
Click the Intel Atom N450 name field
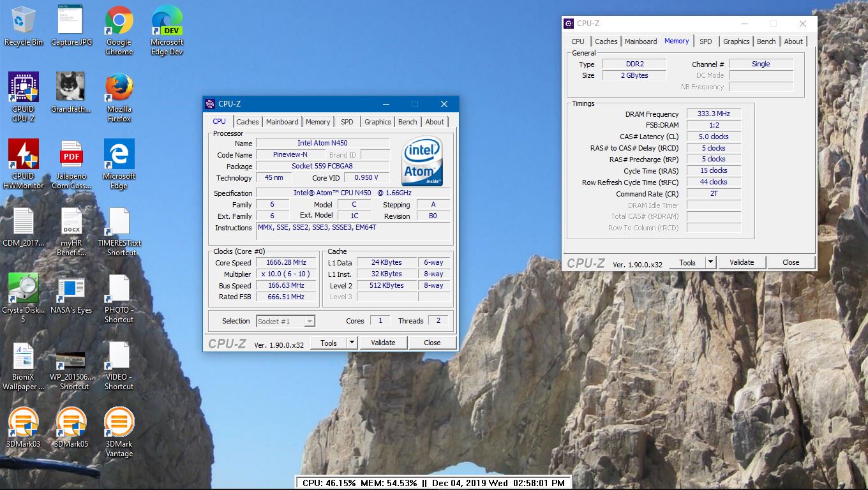[x=322, y=143]
